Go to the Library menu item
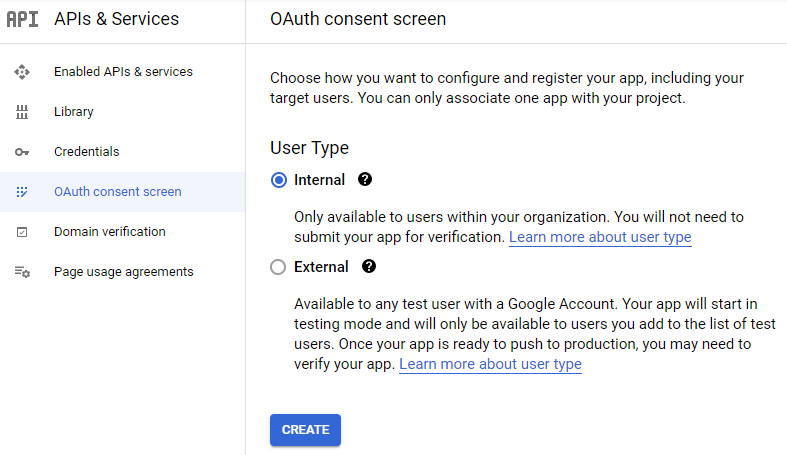The image size is (787, 455). (x=74, y=112)
